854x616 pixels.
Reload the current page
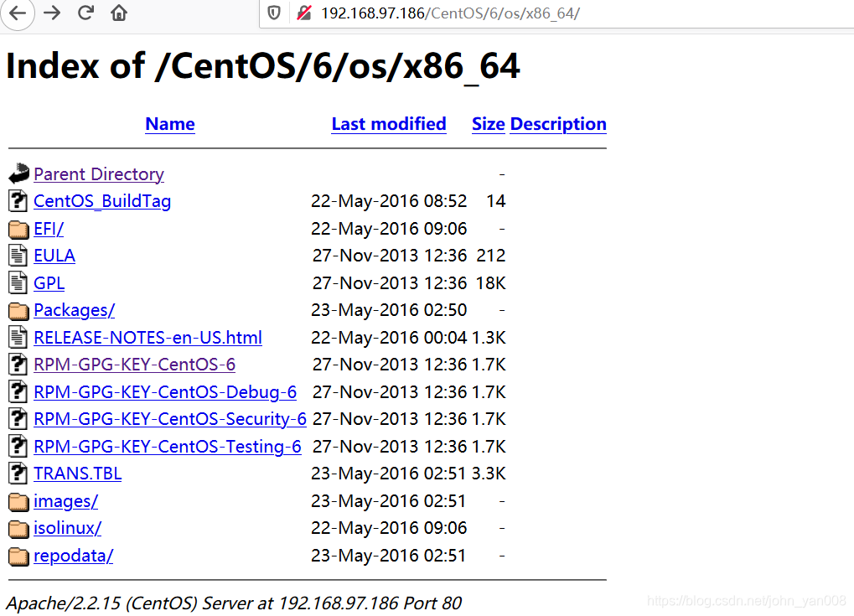pyautogui.click(x=85, y=13)
